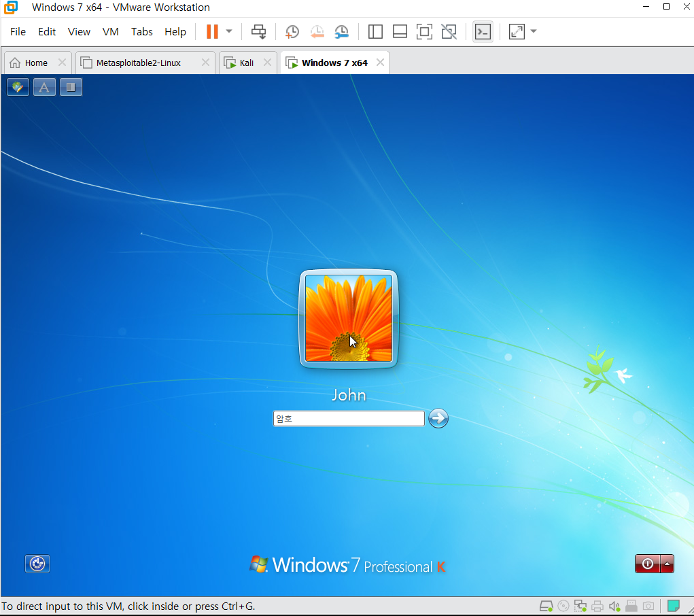
Task: Click the virtual printer status icon
Action: click(x=597, y=606)
